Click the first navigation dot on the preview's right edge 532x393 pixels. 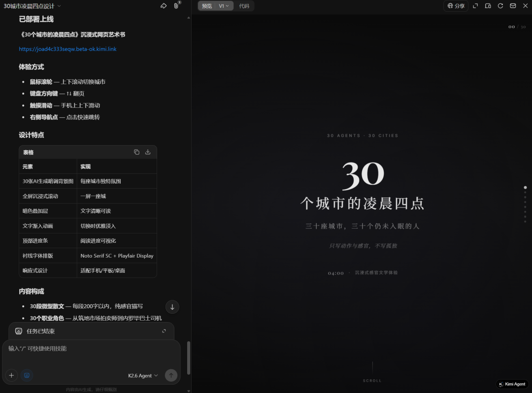(525, 188)
